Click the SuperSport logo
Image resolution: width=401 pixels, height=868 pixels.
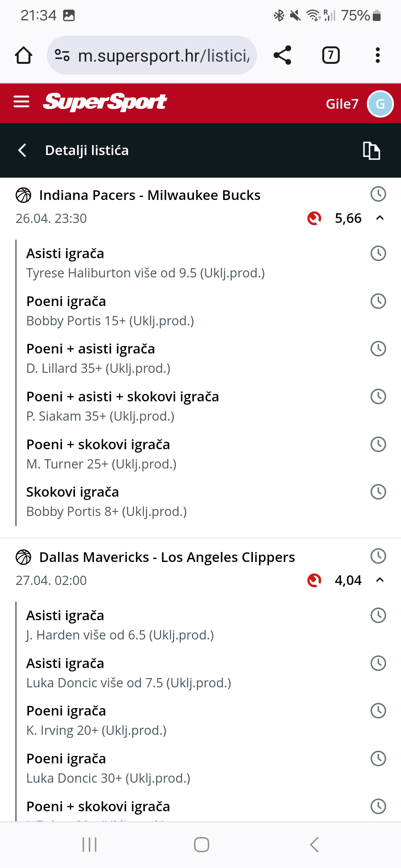pyautogui.click(x=105, y=102)
